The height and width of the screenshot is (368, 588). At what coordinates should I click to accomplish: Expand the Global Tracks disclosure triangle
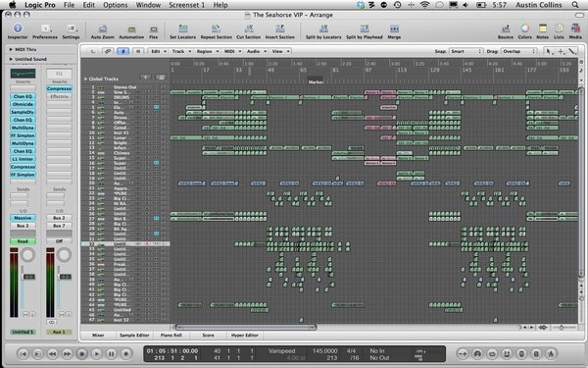(85, 79)
